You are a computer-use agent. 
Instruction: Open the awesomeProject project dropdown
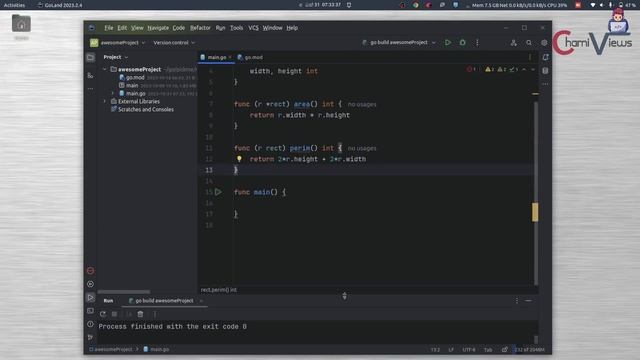pos(118,42)
